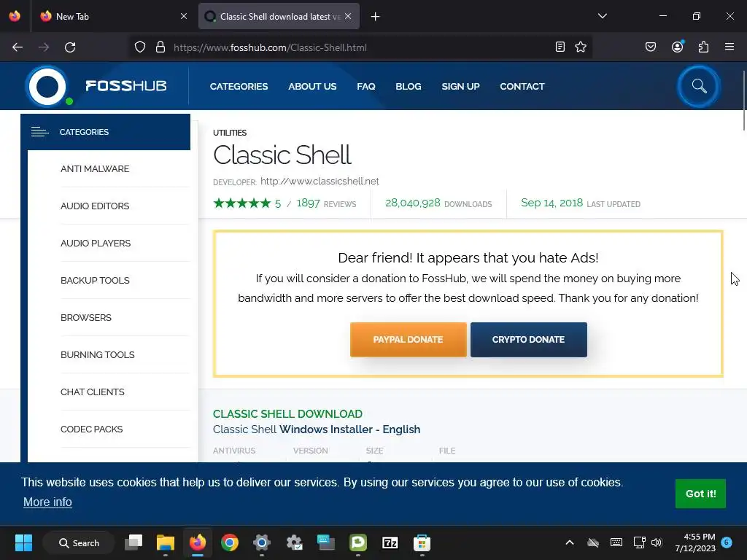
Task: Click the site security padlock icon
Action: 160,47
